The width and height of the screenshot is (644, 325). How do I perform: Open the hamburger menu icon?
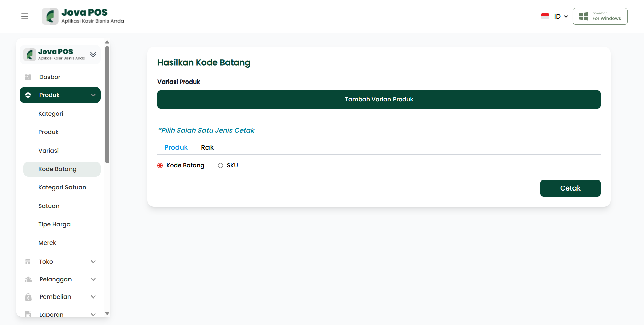25,16
